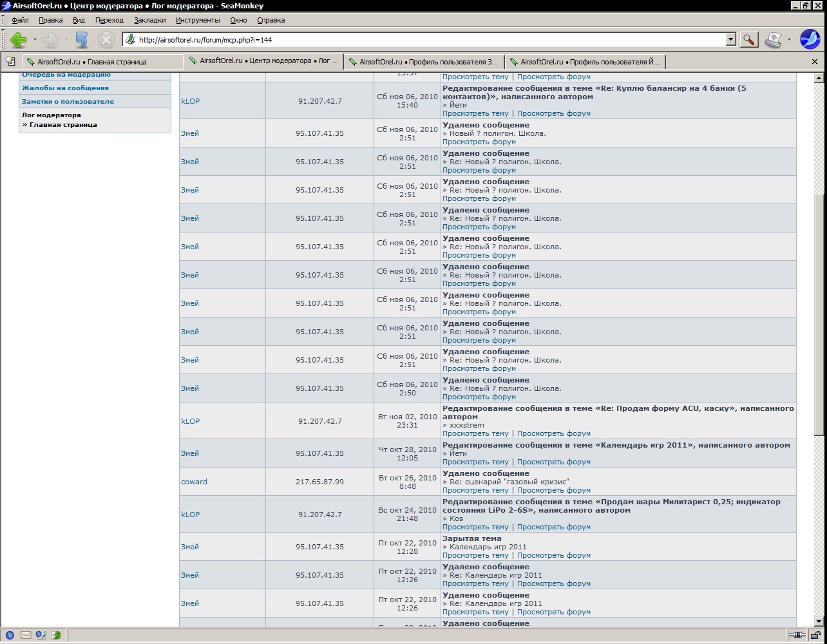Click the Print page icon

(774, 40)
